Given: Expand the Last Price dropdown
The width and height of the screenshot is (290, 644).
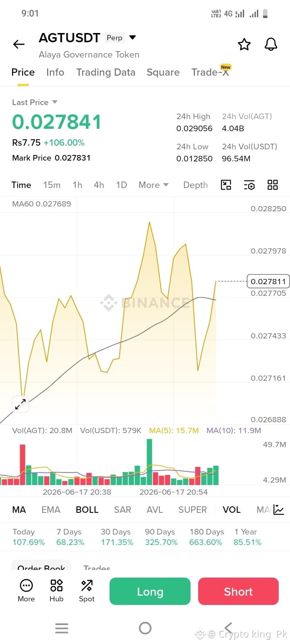Looking at the screenshot, I should [x=55, y=102].
